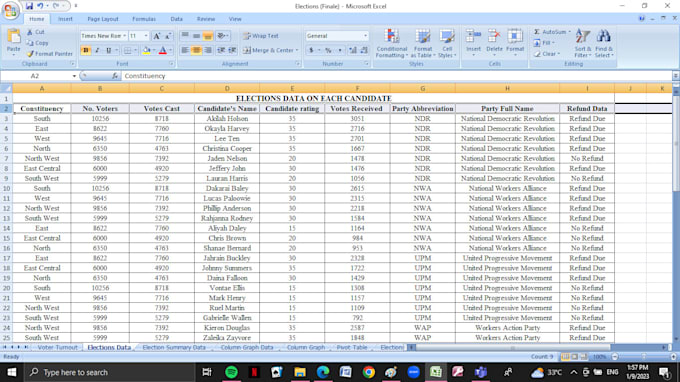Open General number format dropdown

(x=365, y=36)
